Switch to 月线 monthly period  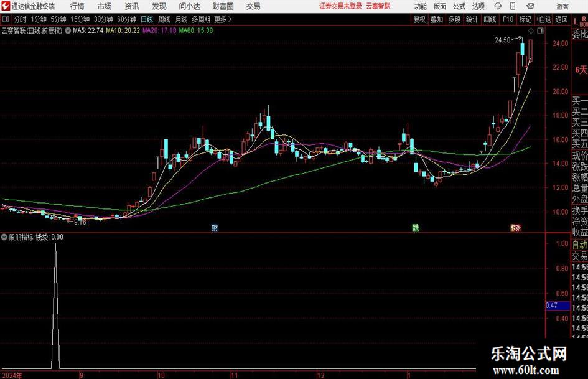pos(182,19)
